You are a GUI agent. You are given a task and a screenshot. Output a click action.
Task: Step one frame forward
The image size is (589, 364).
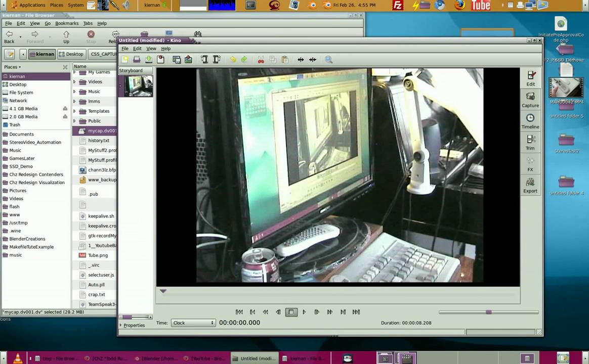tap(317, 312)
